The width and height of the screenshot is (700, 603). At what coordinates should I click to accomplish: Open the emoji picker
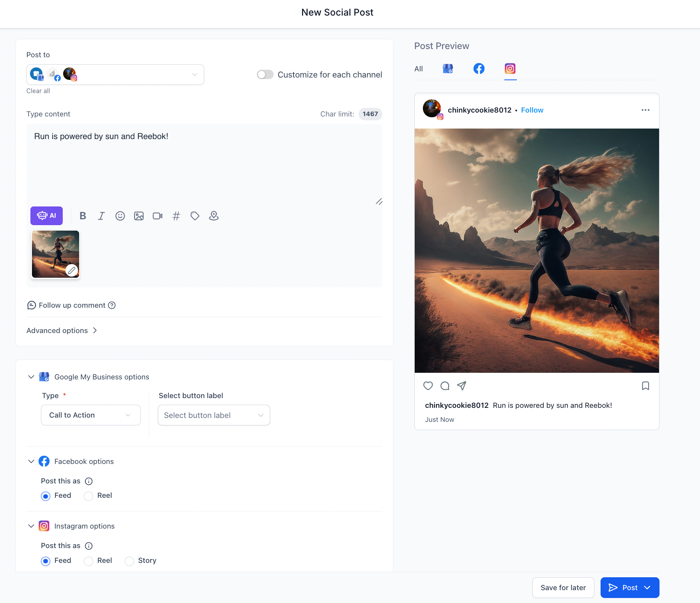tap(120, 216)
